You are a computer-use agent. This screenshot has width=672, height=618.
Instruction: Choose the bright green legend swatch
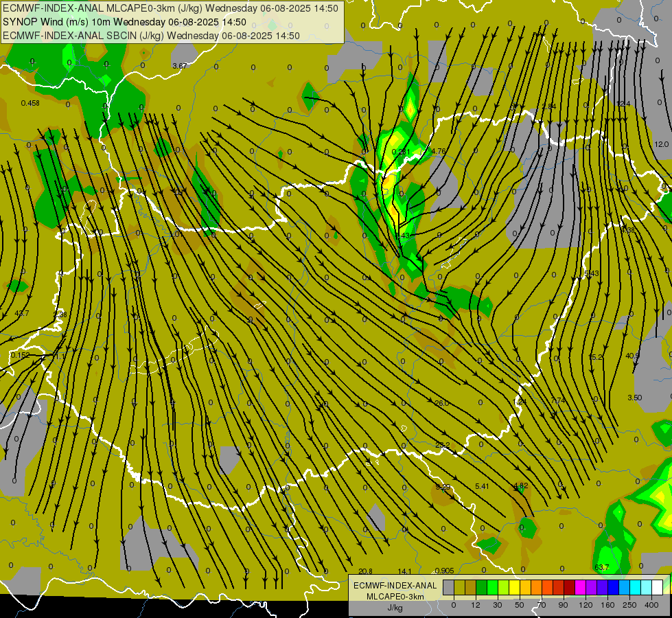[x=493, y=587]
